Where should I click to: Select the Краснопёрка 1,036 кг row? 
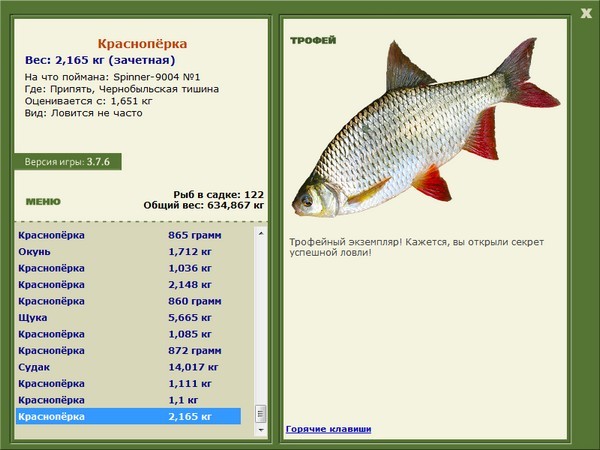coord(129,268)
